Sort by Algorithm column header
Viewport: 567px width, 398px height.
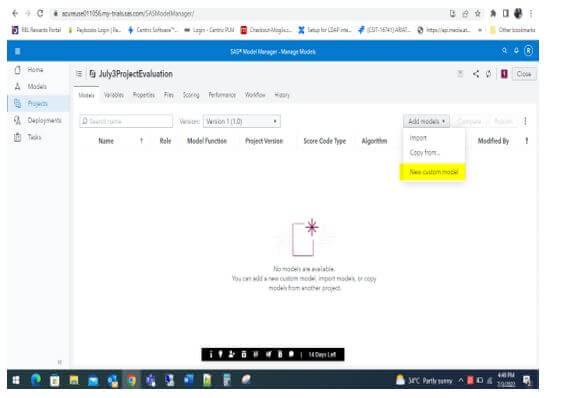(374, 141)
